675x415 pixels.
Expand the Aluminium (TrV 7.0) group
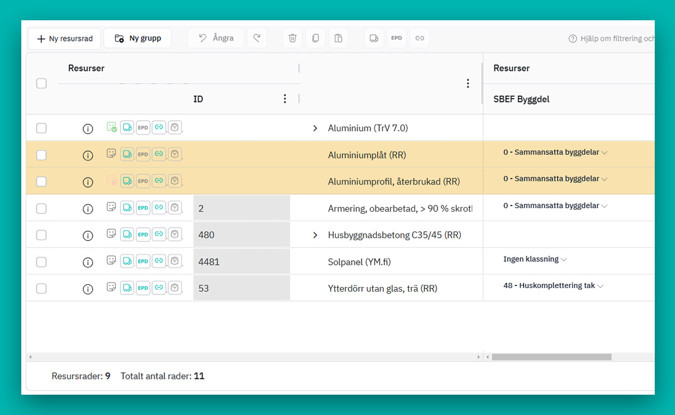pos(315,129)
